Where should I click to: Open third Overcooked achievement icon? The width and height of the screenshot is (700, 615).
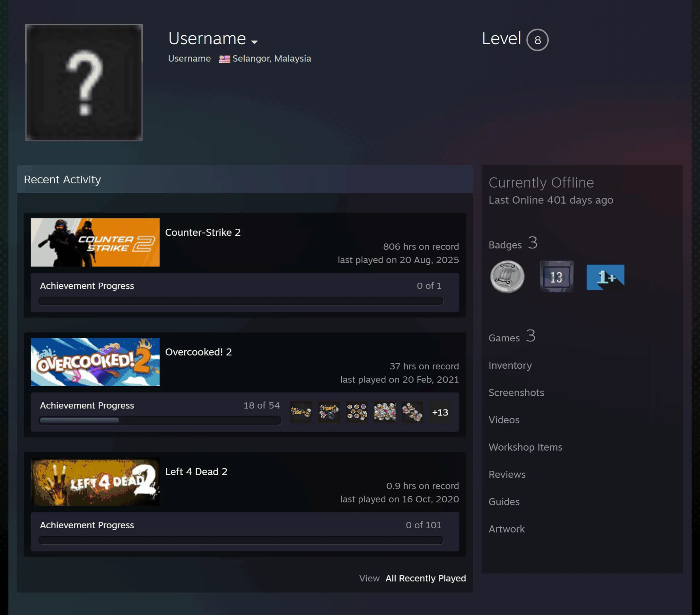coord(357,412)
